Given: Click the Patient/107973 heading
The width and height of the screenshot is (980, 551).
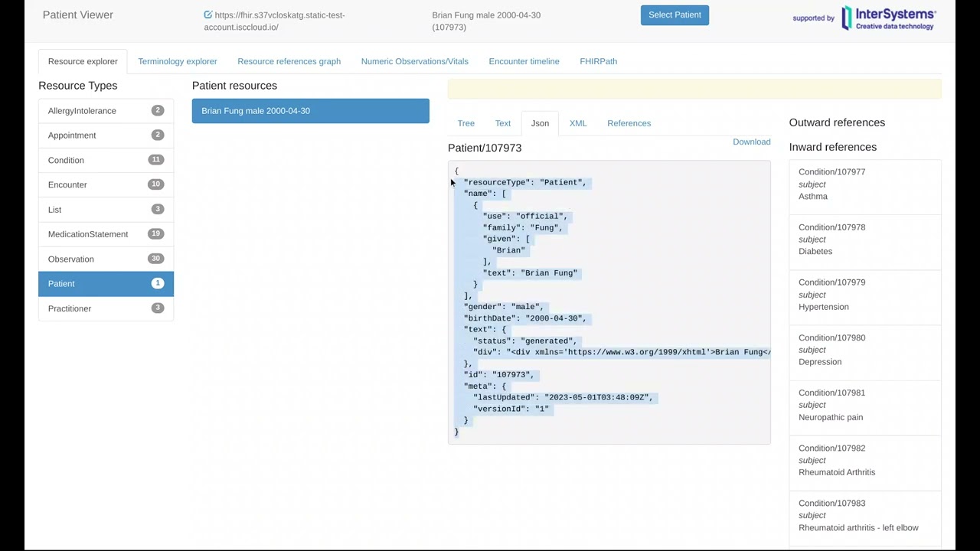Looking at the screenshot, I should 485,148.
